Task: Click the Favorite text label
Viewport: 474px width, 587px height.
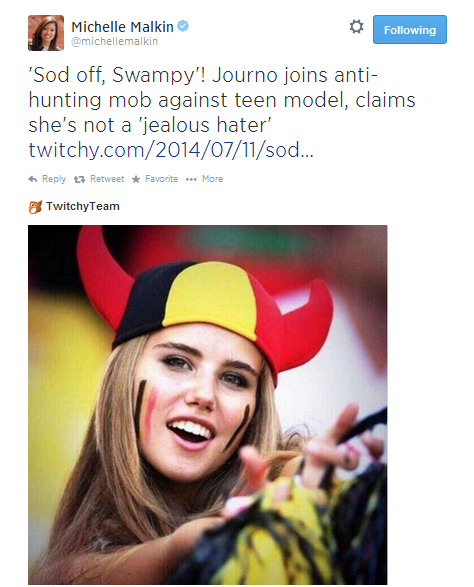Action: (x=161, y=179)
